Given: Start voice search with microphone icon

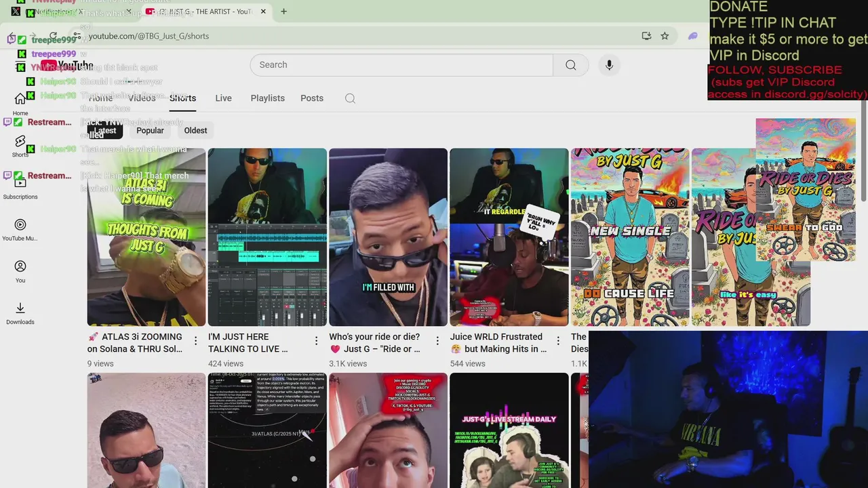Looking at the screenshot, I should pyautogui.click(x=609, y=65).
